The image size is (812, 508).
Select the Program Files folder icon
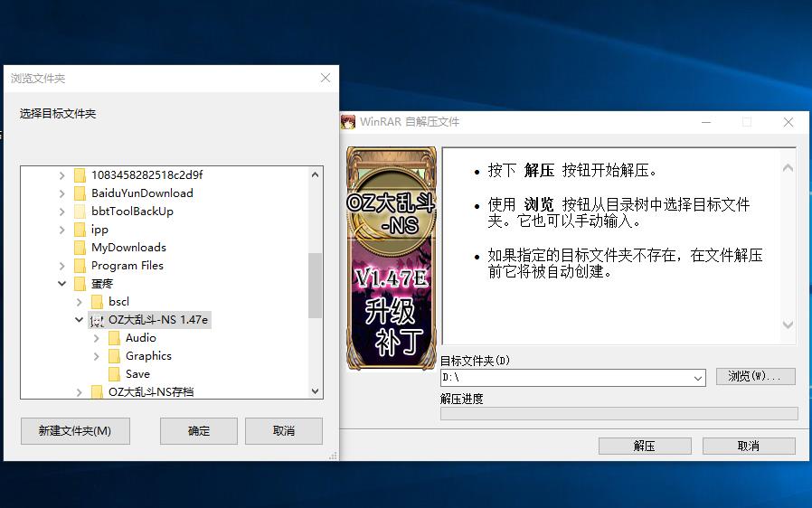pos(80,266)
